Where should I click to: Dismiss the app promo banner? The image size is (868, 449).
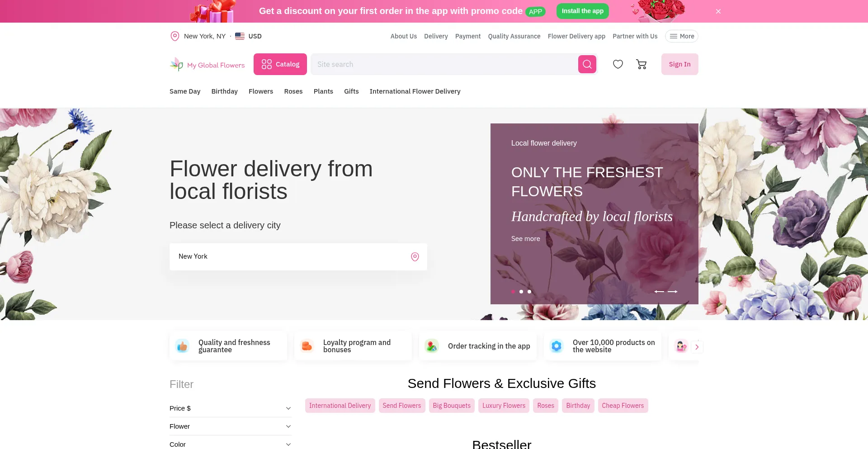tap(718, 11)
